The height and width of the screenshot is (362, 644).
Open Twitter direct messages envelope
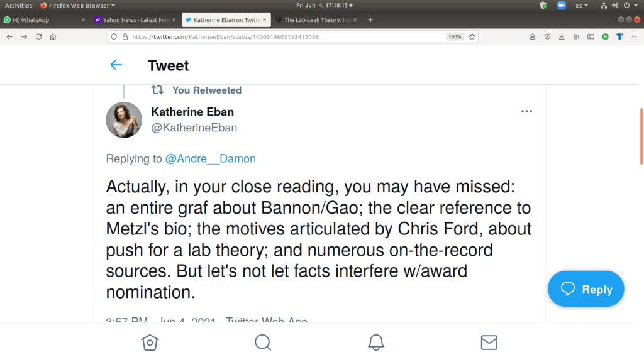tap(489, 342)
